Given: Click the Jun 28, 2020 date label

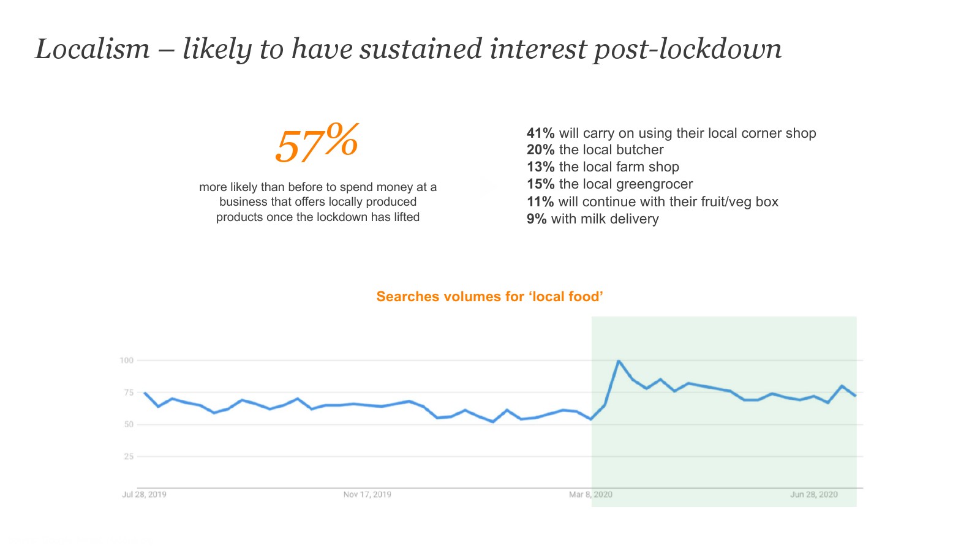Looking at the screenshot, I should [813, 495].
